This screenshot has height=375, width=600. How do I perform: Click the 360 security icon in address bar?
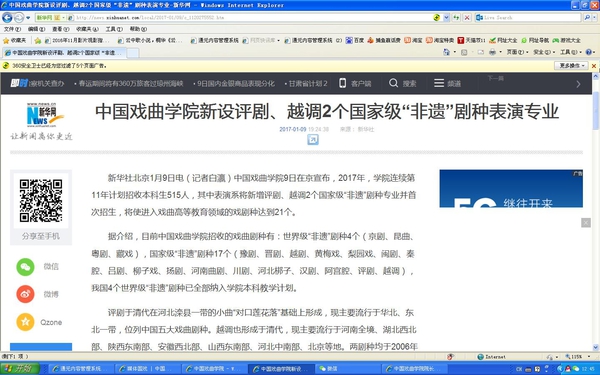click(x=437, y=18)
